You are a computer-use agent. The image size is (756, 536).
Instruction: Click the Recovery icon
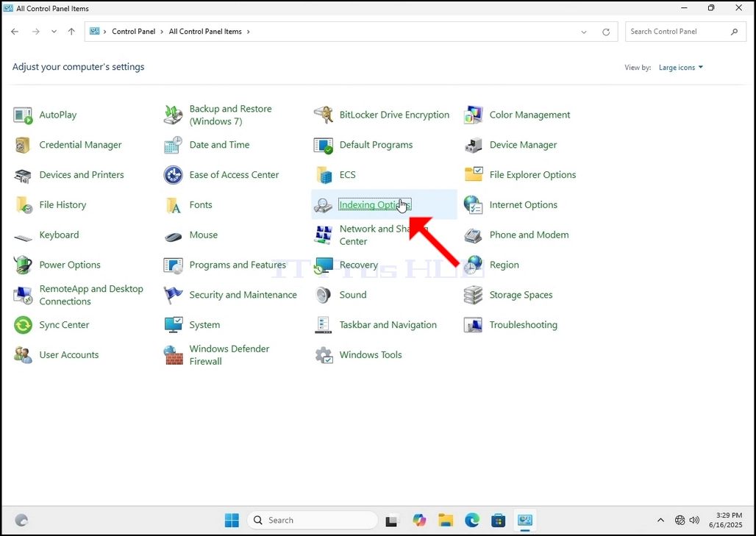point(323,265)
